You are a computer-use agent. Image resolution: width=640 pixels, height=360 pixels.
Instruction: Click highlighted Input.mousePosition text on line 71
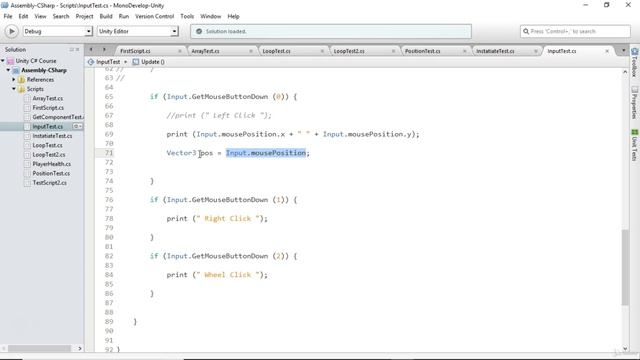point(266,153)
